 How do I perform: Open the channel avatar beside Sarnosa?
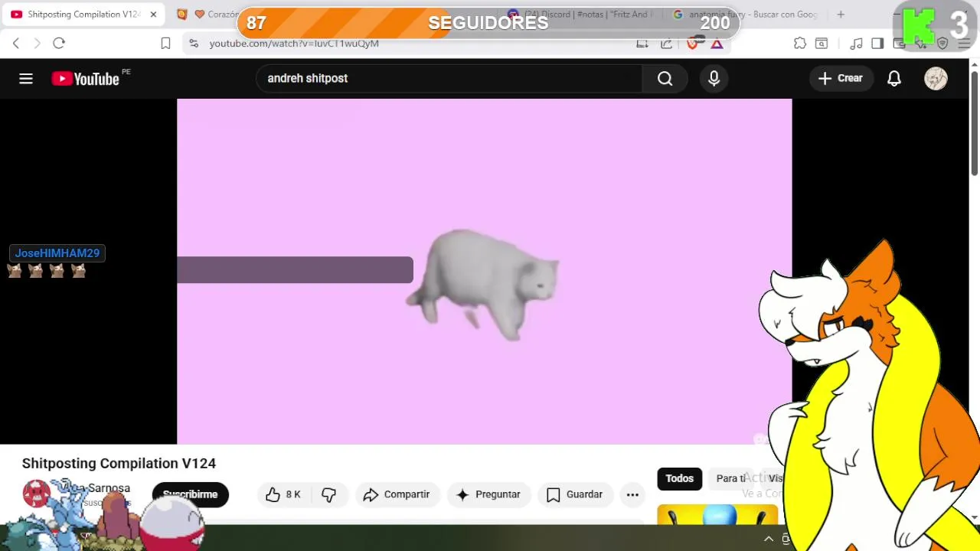[37, 494]
